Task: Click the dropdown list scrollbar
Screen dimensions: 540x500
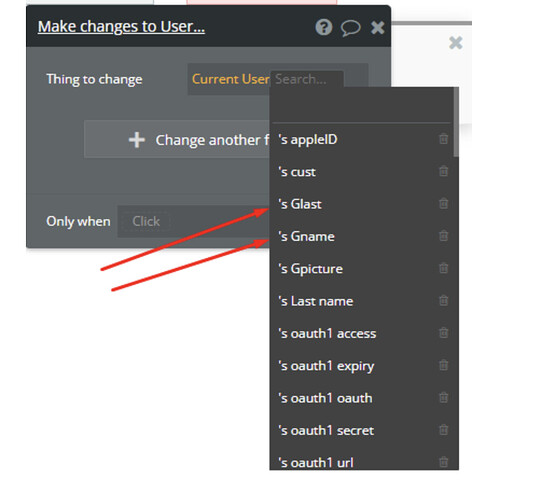Action: (456, 122)
